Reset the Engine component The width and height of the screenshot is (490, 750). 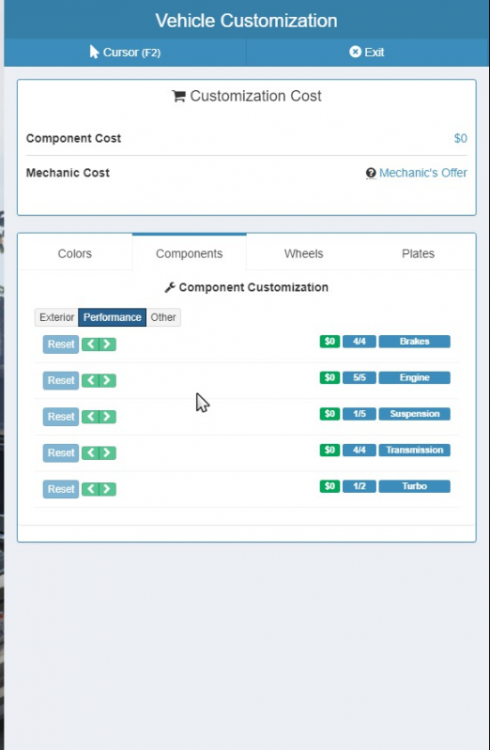[61, 381]
